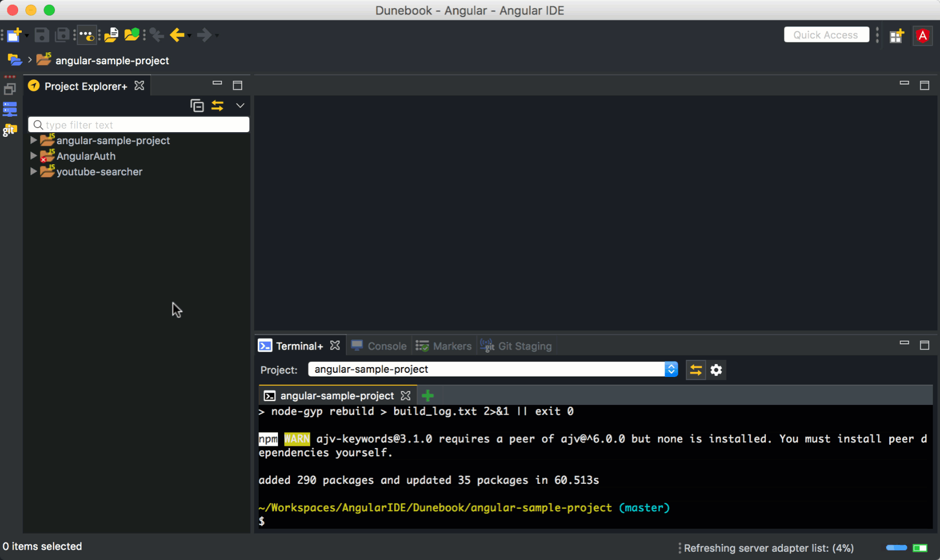The image size is (940, 560).
Task: Click Collapse All in Project Explorer
Action: point(197,106)
